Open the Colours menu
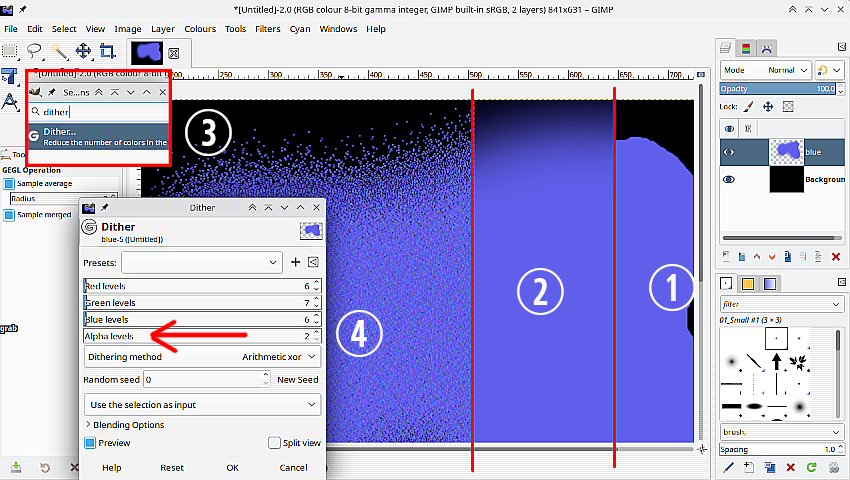850x480 pixels. [x=199, y=29]
